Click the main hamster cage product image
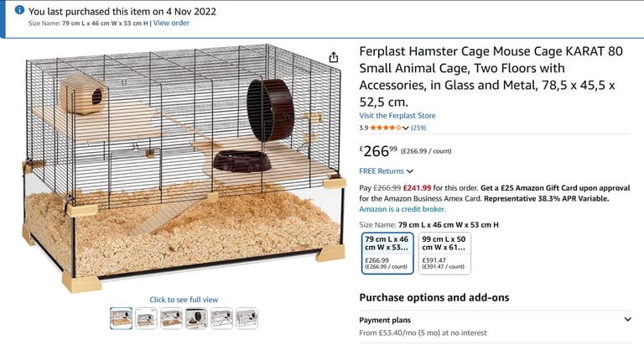This screenshot has width=644, height=351. [x=184, y=168]
